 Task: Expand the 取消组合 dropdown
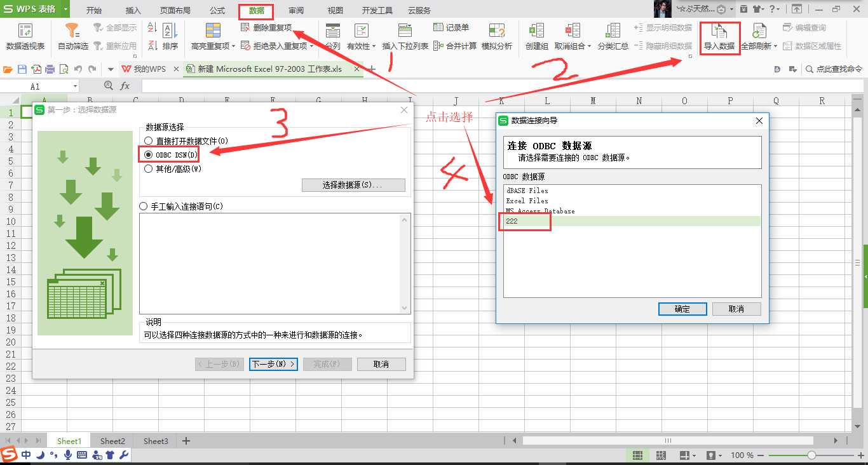click(x=589, y=46)
